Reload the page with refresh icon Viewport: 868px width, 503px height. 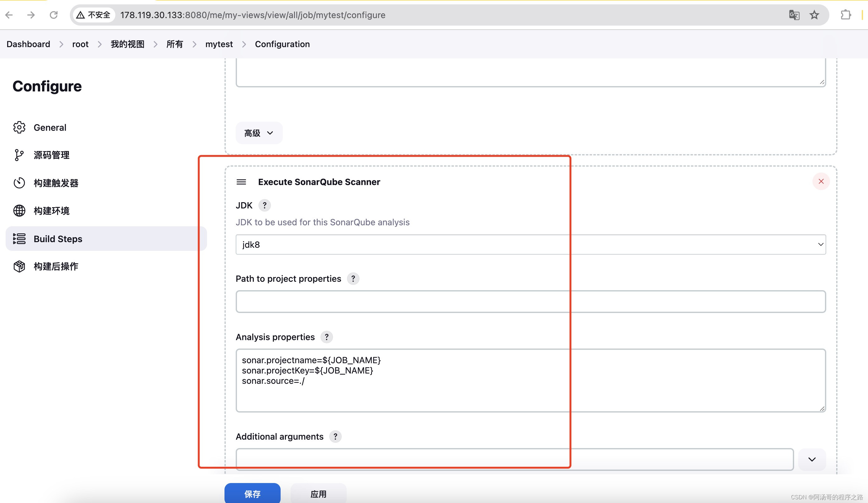[x=53, y=15]
